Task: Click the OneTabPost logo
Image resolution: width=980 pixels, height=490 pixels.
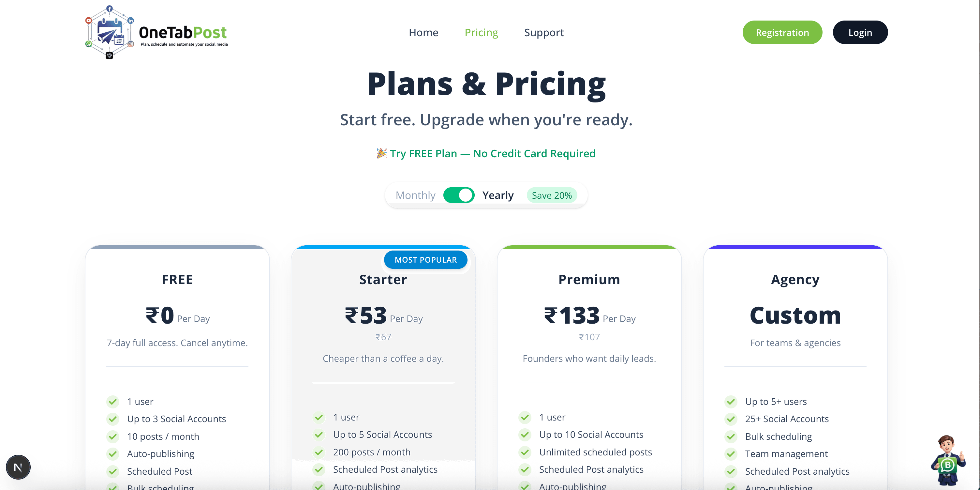Action: coord(156,32)
